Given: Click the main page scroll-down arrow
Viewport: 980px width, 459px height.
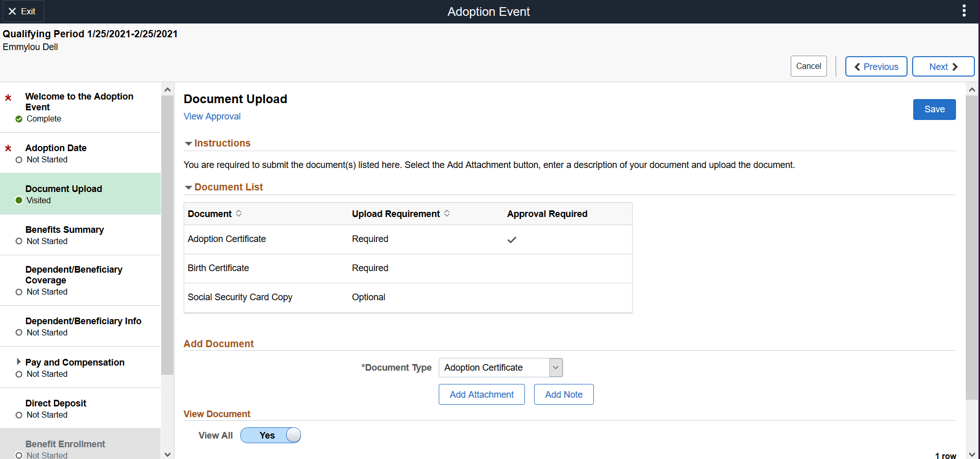Looking at the screenshot, I should point(972,454).
